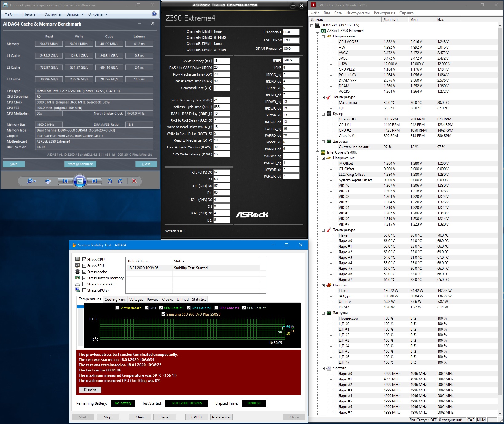
Task: Click the CPUID Hardware Monitor title bar icon
Action: point(313,5)
